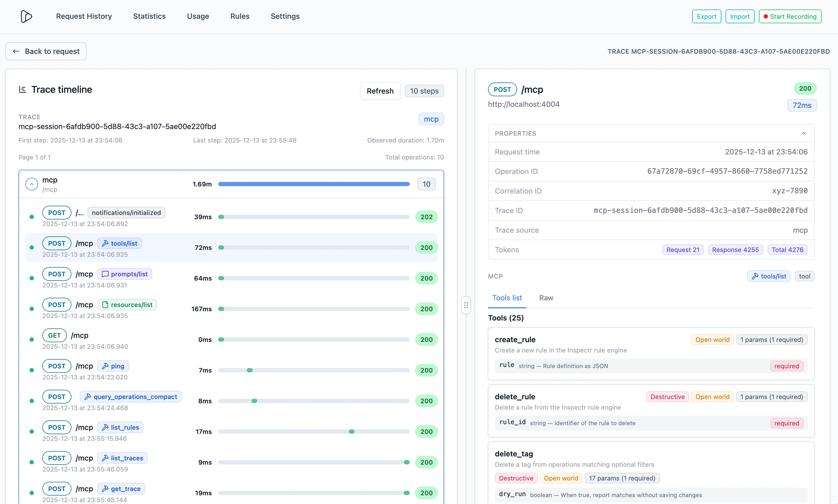
Task: Click Refresh to reload the trace timeline
Action: pyautogui.click(x=380, y=91)
